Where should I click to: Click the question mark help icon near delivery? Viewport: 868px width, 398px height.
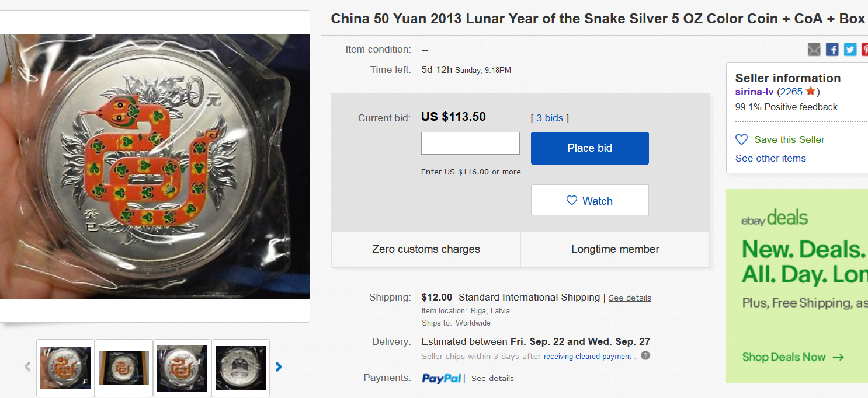tap(645, 355)
